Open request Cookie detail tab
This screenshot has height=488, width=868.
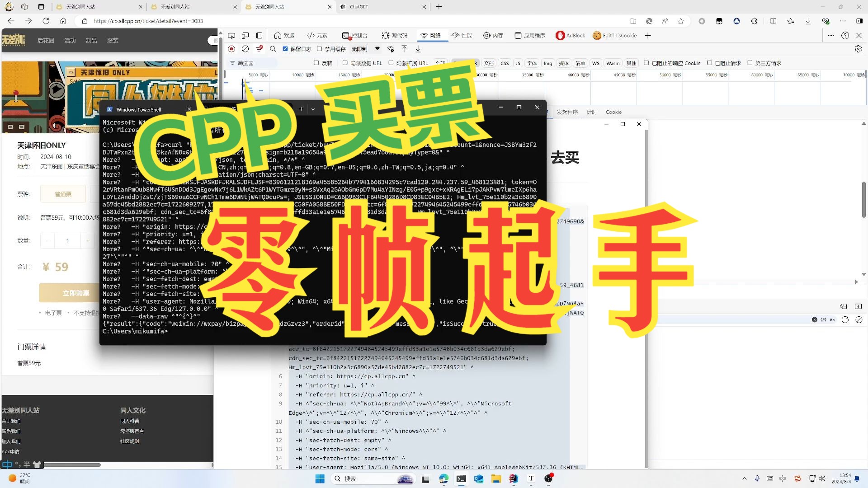tap(613, 112)
